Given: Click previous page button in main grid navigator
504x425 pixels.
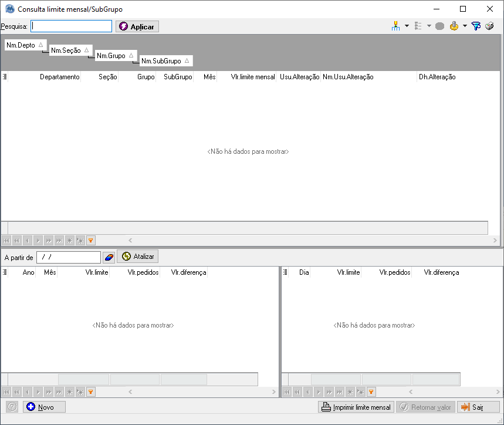Looking at the screenshot, I should click(17, 241).
